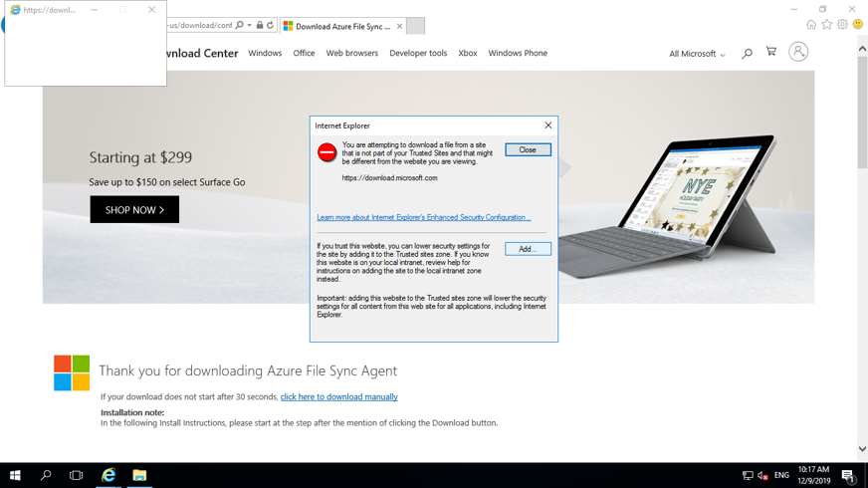This screenshot has height=488, width=868.
Task: Open IE Tools gear icon
Action: tap(842, 24)
